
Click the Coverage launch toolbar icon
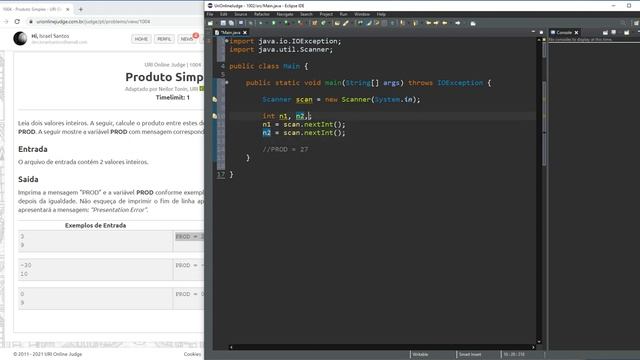point(286,23)
